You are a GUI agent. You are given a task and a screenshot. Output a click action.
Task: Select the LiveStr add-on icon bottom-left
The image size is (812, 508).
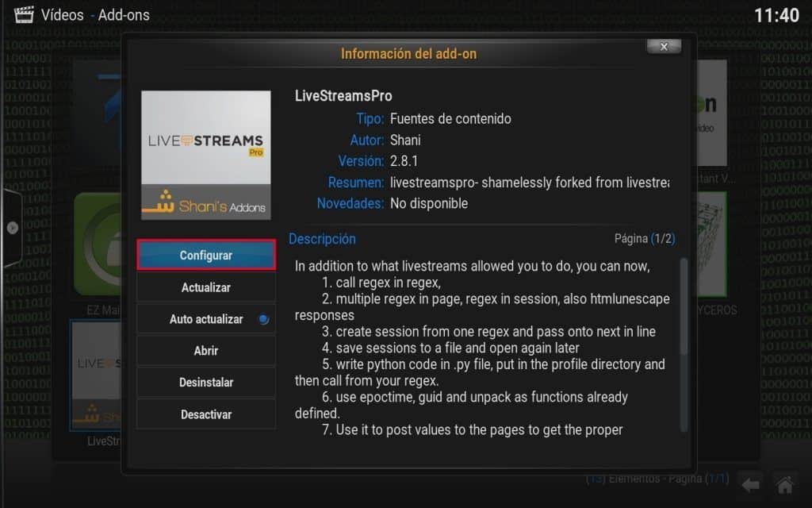click(97, 373)
